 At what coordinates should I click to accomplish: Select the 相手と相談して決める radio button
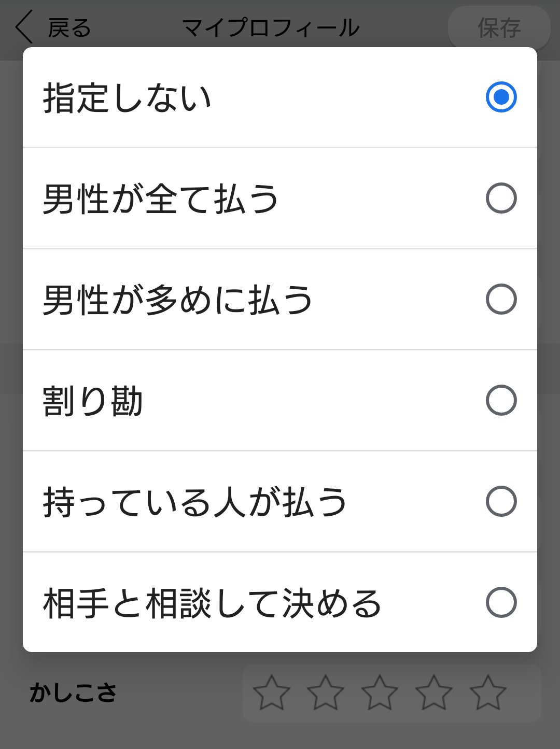point(501,602)
